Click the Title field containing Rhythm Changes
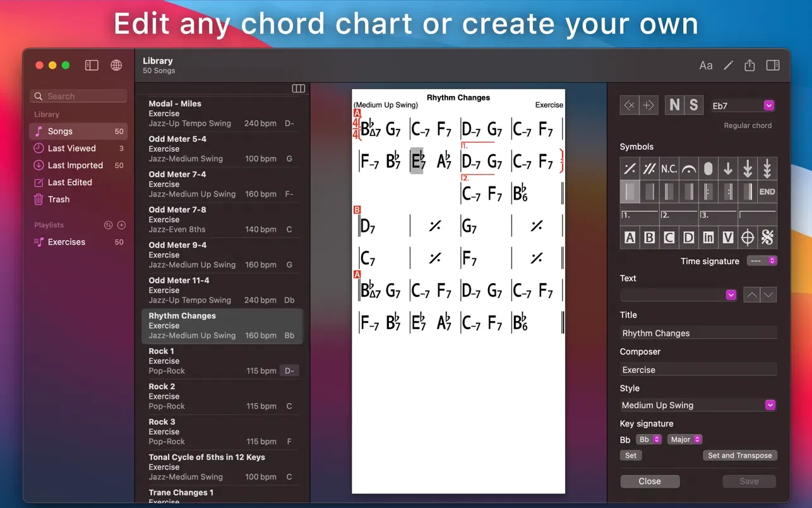The height and width of the screenshot is (508, 812). tap(698, 333)
